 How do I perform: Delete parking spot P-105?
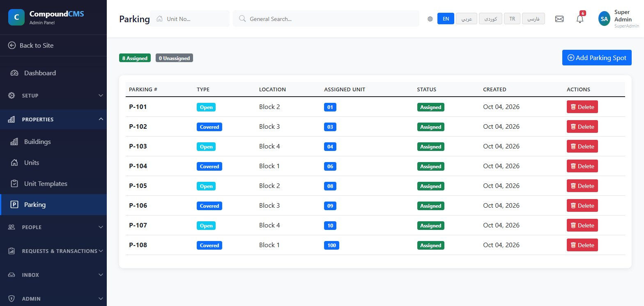[x=582, y=186]
